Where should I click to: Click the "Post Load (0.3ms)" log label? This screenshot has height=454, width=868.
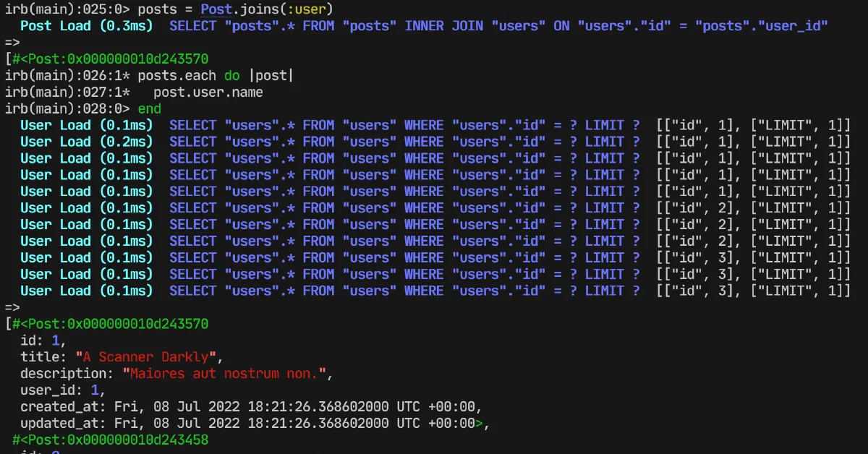87,26
